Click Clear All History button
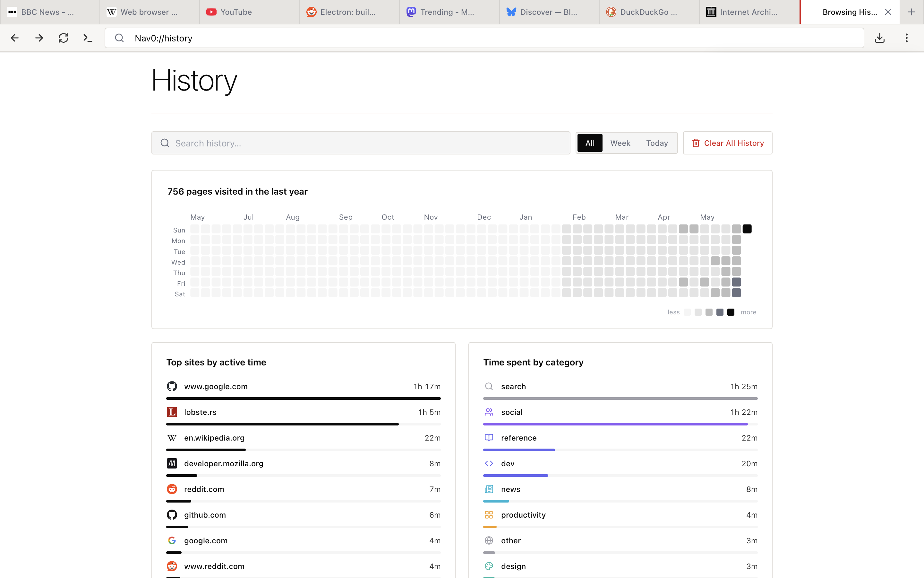924x578 pixels. (x=727, y=143)
